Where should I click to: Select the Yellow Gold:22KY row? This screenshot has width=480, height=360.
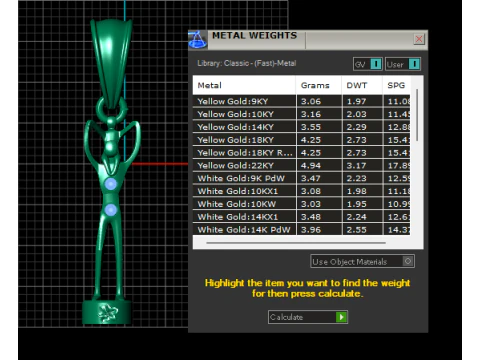tap(301, 165)
